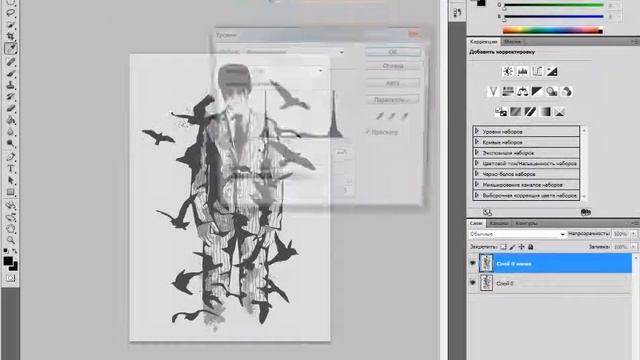Screen dimensions: 640x360
Task: Select the Hand tool
Action: pyautogui.click(x=11, y=229)
